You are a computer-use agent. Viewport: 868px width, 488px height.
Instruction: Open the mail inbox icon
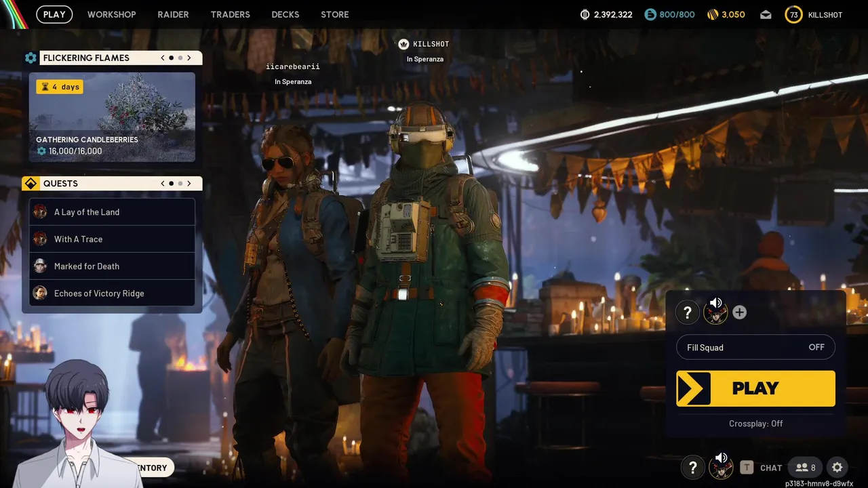tap(766, 14)
